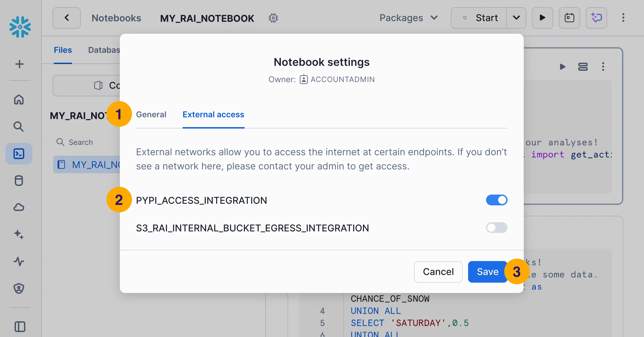Switch to the Files tab

pos(63,50)
